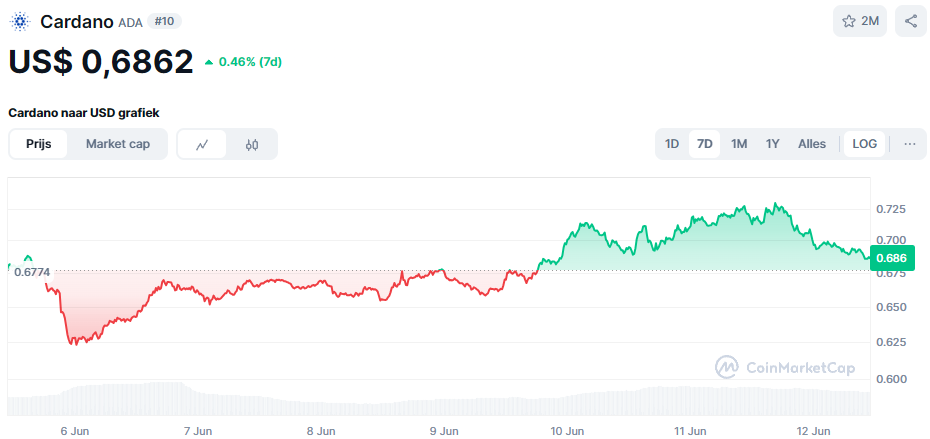
Task: Click the Cardano name heading
Action: coord(77,22)
